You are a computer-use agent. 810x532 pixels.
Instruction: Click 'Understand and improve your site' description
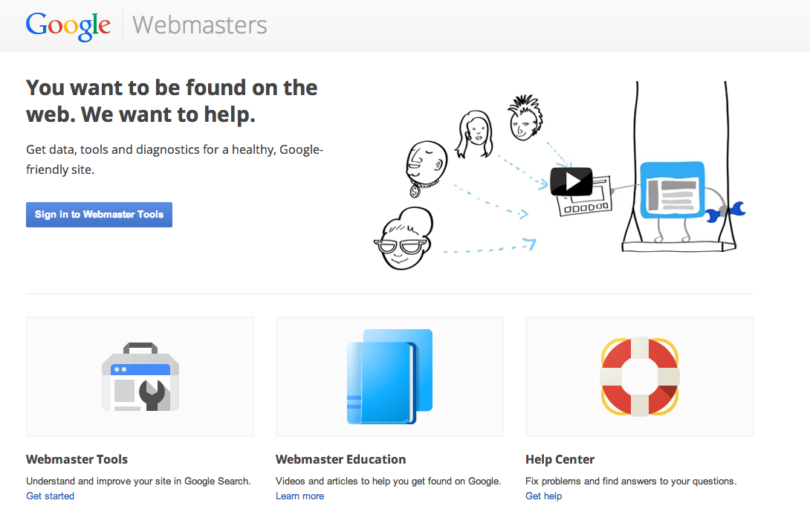tap(138, 481)
